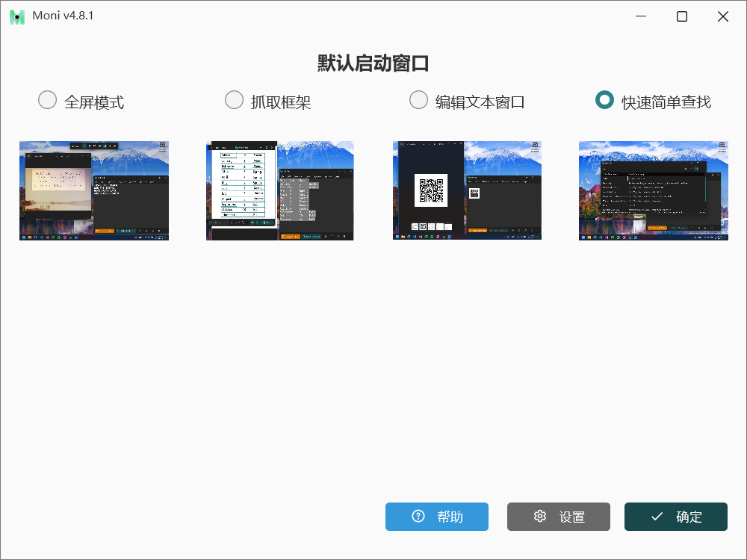Image resolution: width=747 pixels, height=560 pixels.
Task: Open the table capture frame preview thumbnail
Action: tap(280, 190)
